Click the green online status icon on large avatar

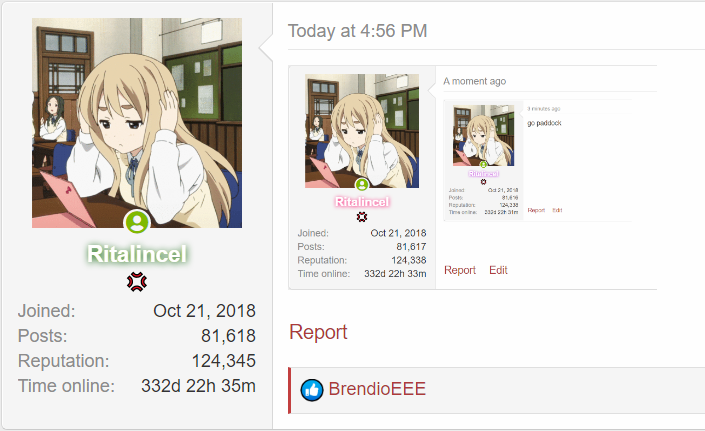tap(137, 222)
